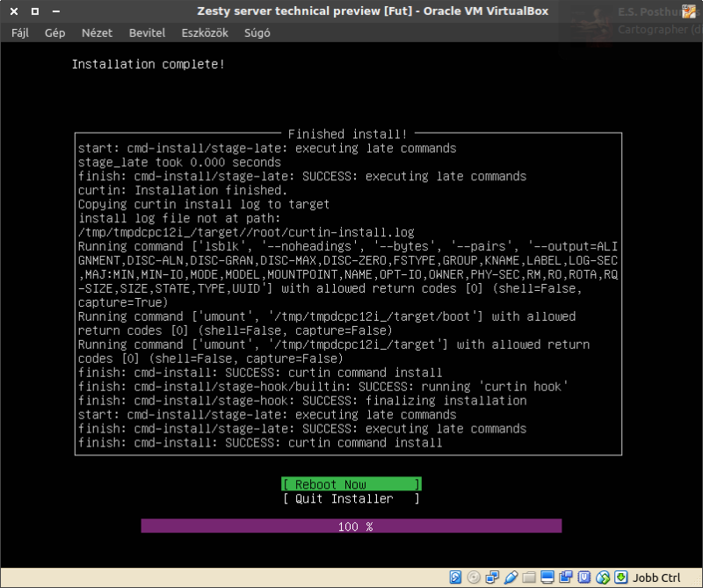Screen dimensions: 703x588
Task: Open the Gép menu
Action: pyautogui.click(x=54, y=33)
